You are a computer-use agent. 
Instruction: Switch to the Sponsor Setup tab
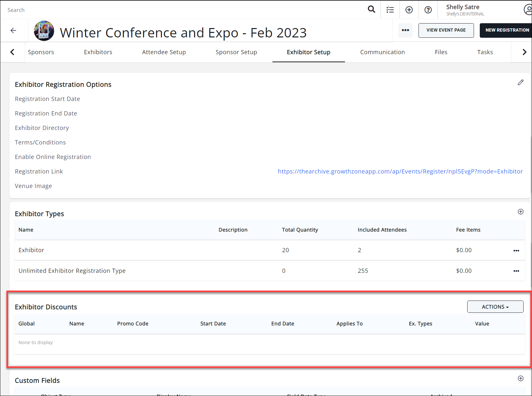point(236,52)
